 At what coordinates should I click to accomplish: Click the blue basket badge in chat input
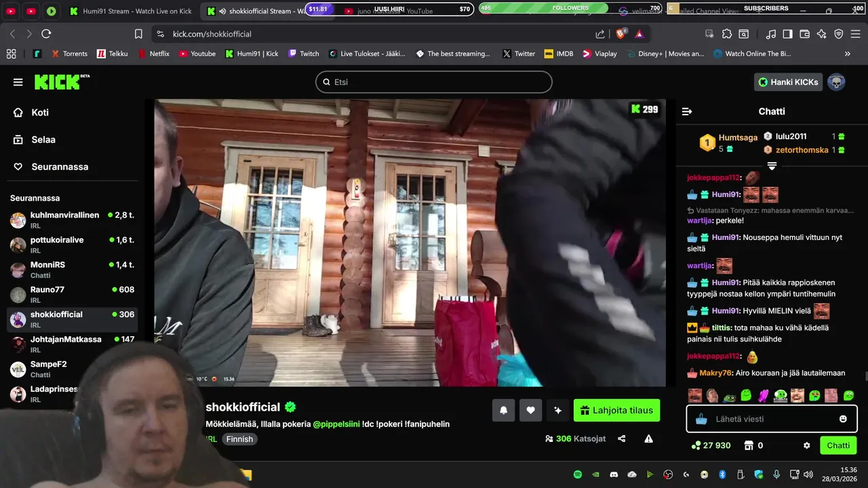point(701,419)
